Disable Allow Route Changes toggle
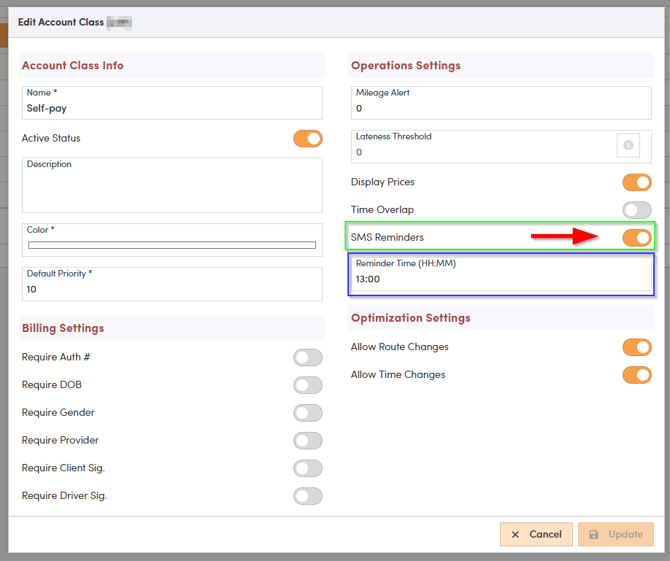Viewport: 670px width, 561px height. coord(636,347)
